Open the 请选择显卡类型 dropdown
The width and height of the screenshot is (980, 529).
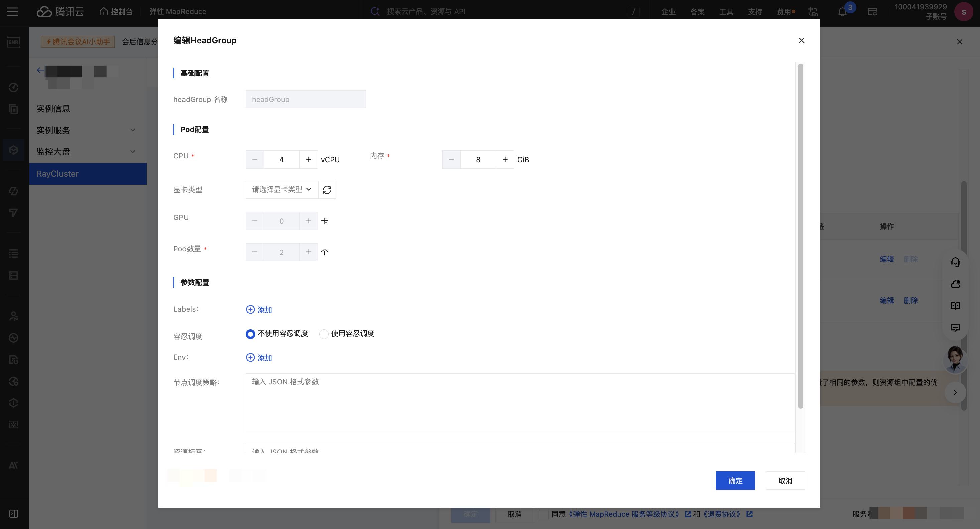tap(281, 190)
